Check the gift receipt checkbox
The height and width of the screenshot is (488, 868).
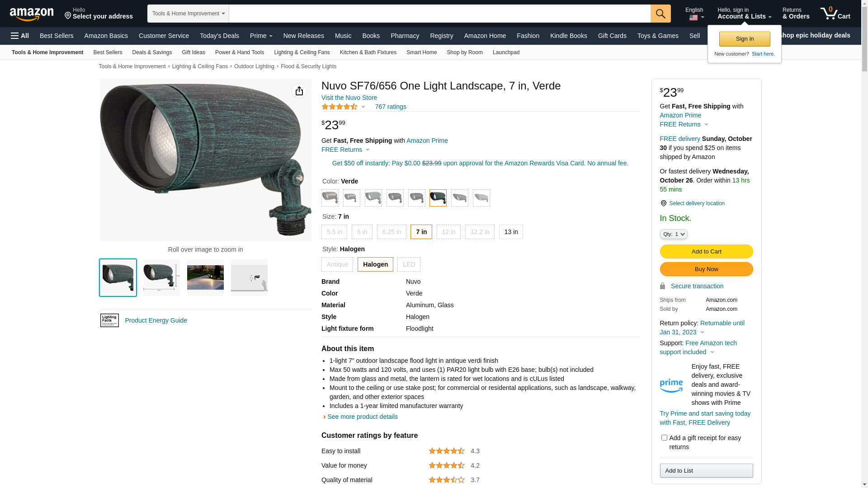(x=664, y=437)
